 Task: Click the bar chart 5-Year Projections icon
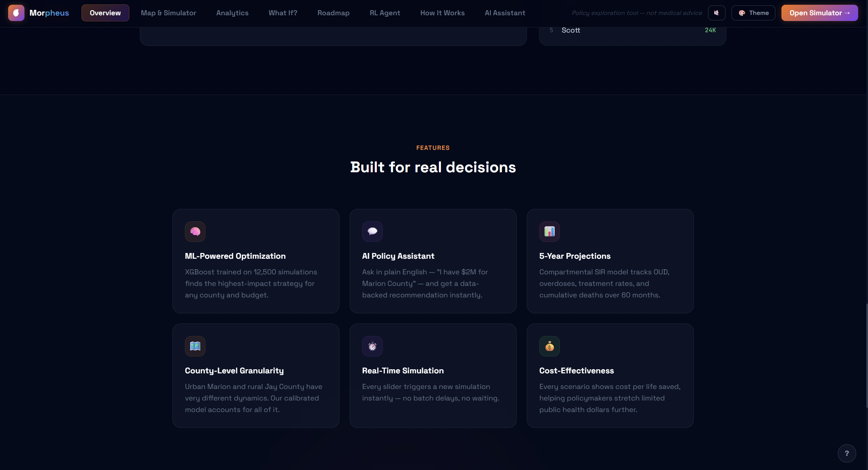(549, 232)
